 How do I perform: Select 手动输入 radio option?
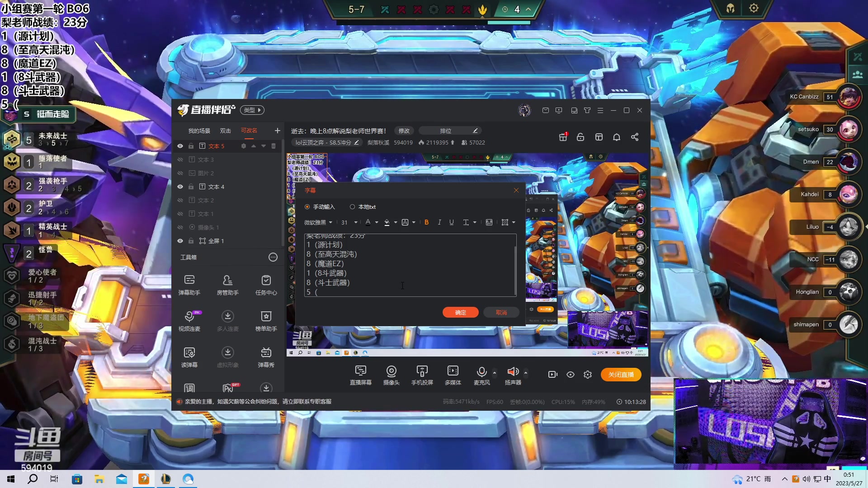pyautogui.click(x=320, y=207)
